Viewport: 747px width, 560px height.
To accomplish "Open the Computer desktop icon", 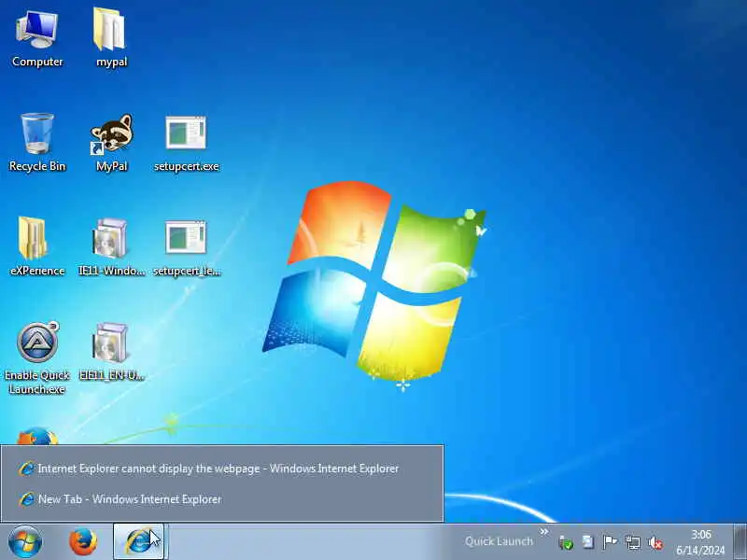I will point(37,39).
